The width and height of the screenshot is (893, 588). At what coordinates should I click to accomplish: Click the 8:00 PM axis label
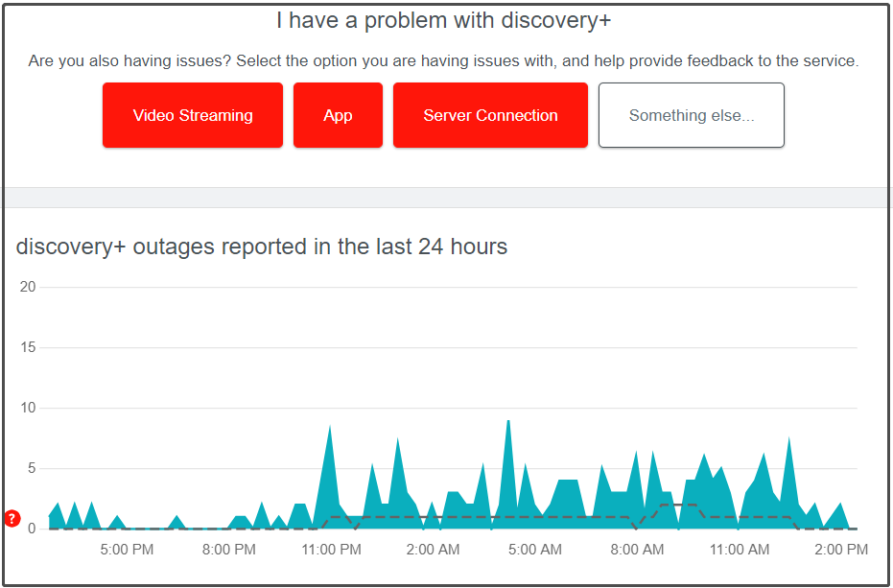click(x=229, y=550)
